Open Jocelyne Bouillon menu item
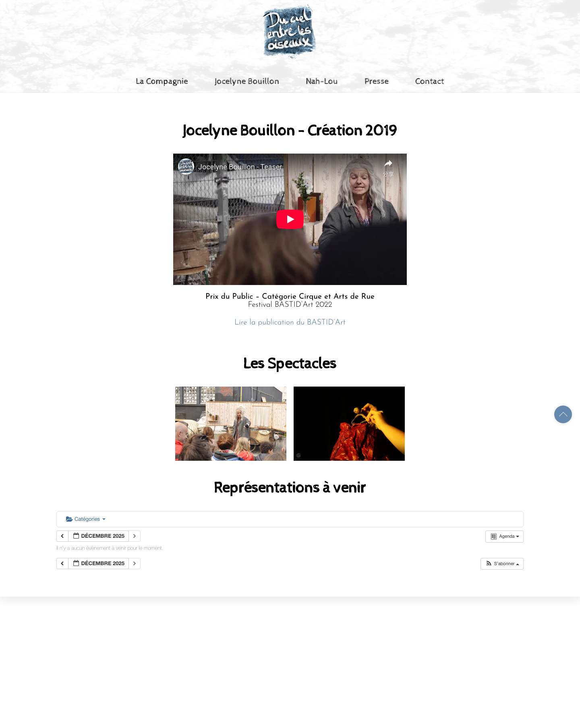Screen dimensions: 580x728 [x=247, y=81]
